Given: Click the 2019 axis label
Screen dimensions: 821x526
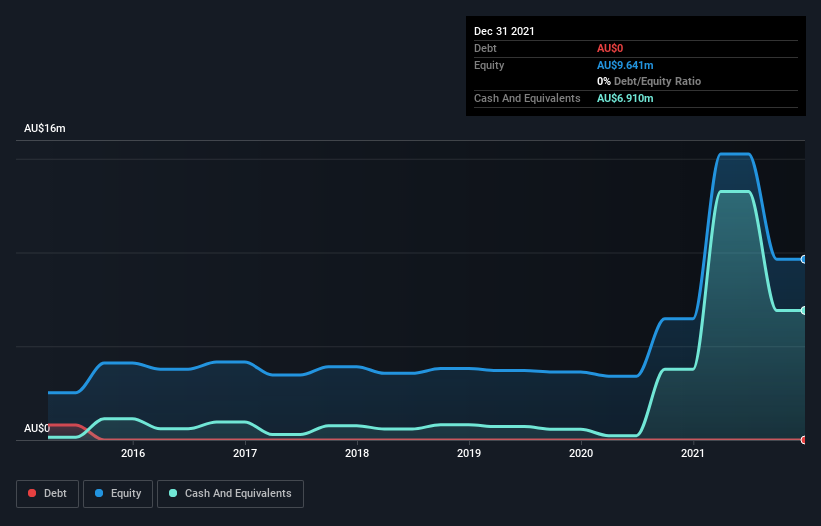Looking at the screenshot, I should click(x=469, y=453).
